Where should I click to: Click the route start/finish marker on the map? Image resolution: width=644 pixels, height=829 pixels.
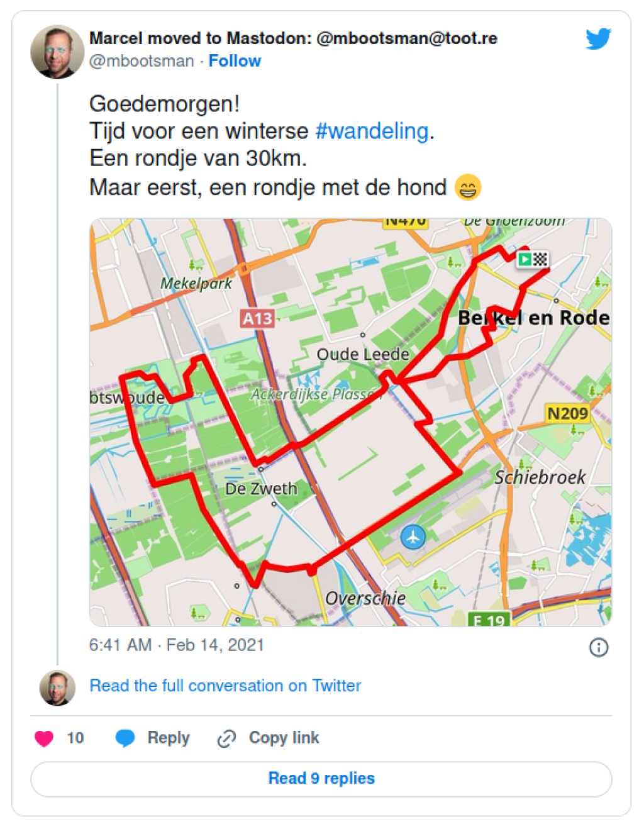[x=531, y=258]
